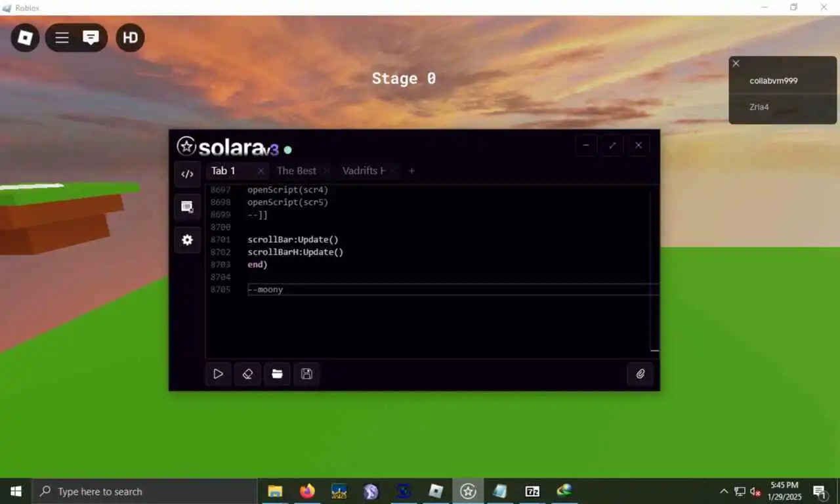Click the editor vertical scrollbar thumb
This screenshot has height=504, width=840.
coord(655,350)
